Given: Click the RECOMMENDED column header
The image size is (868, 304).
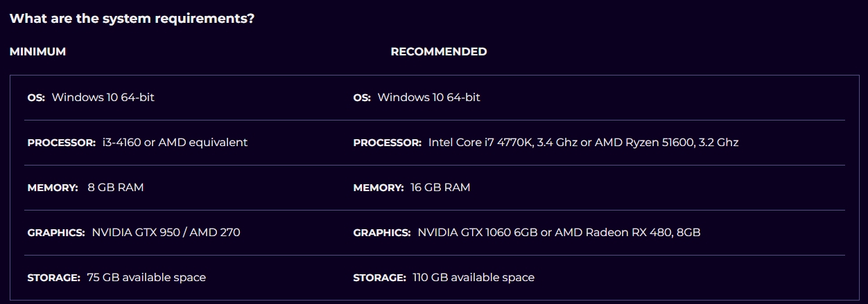Looking at the screenshot, I should click(438, 52).
